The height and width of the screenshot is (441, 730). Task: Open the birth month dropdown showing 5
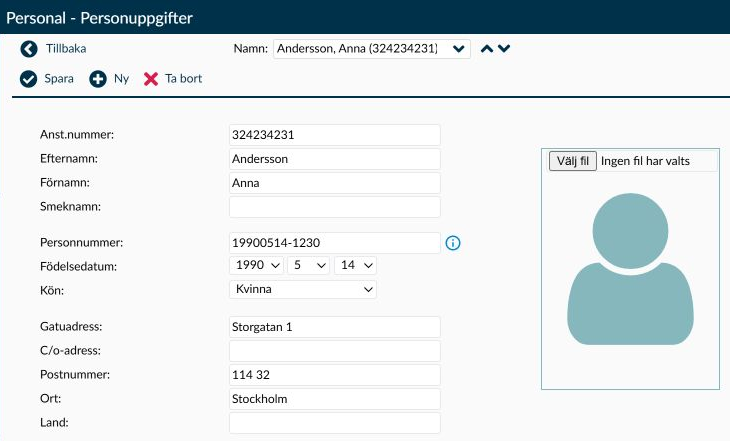(x=309, y=265)
